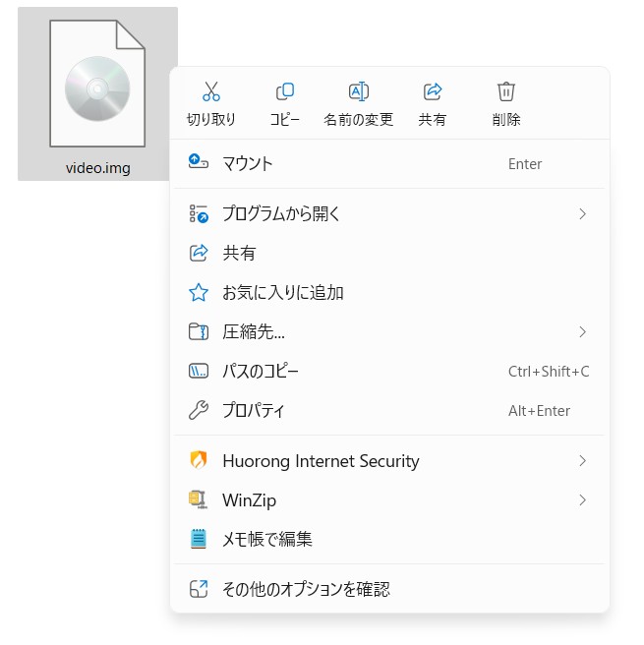Click the video.img file name label
644x645 pixels.
98,168
